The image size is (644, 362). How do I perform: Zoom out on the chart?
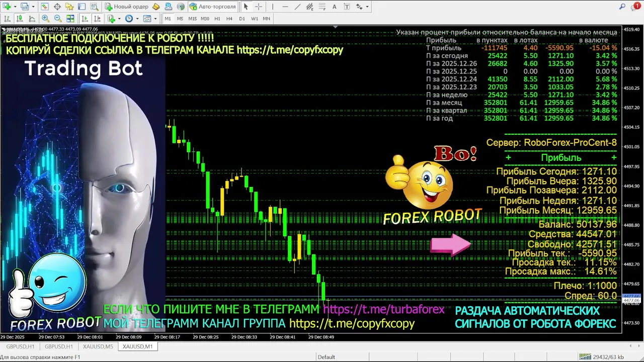click(x=58, y=19)
